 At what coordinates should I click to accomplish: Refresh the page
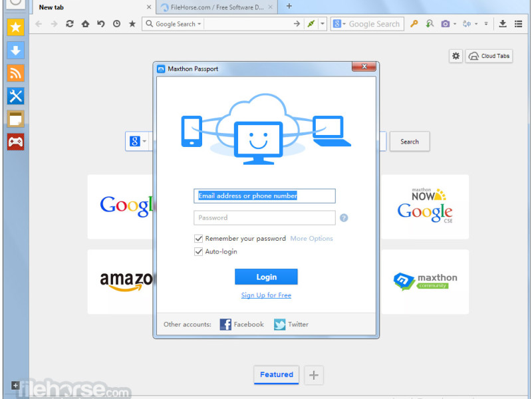[70, 24]
